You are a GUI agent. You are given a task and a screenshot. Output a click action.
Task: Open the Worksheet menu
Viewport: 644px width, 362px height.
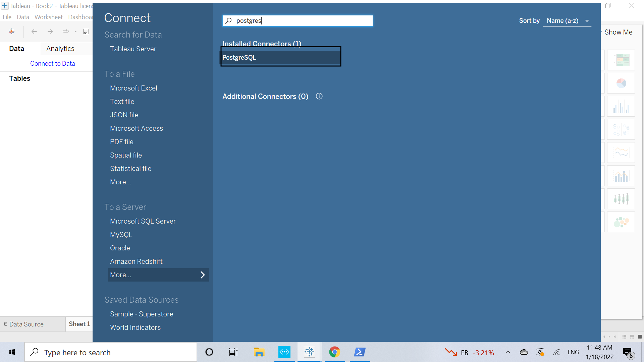click(x=48, y=17)
